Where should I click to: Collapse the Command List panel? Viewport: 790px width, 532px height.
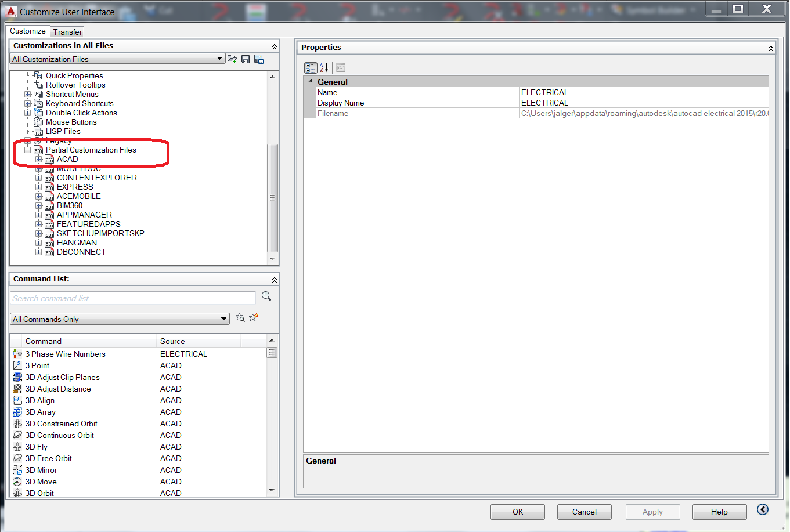coord(275,280)
